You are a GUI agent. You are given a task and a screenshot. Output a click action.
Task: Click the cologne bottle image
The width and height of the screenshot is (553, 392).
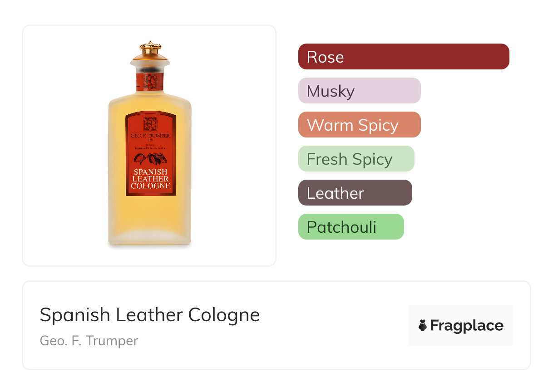[x=150, y=145]
